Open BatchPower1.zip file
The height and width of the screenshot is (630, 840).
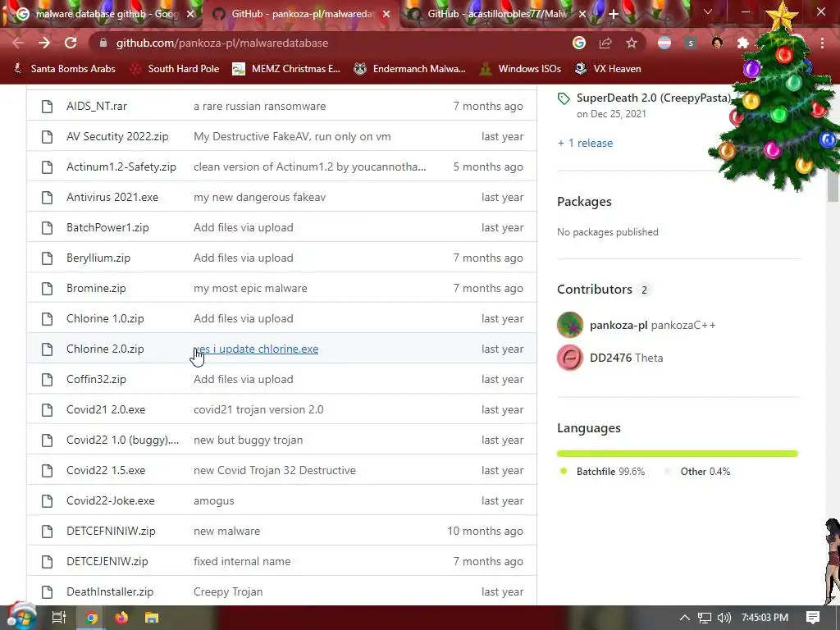107,228
